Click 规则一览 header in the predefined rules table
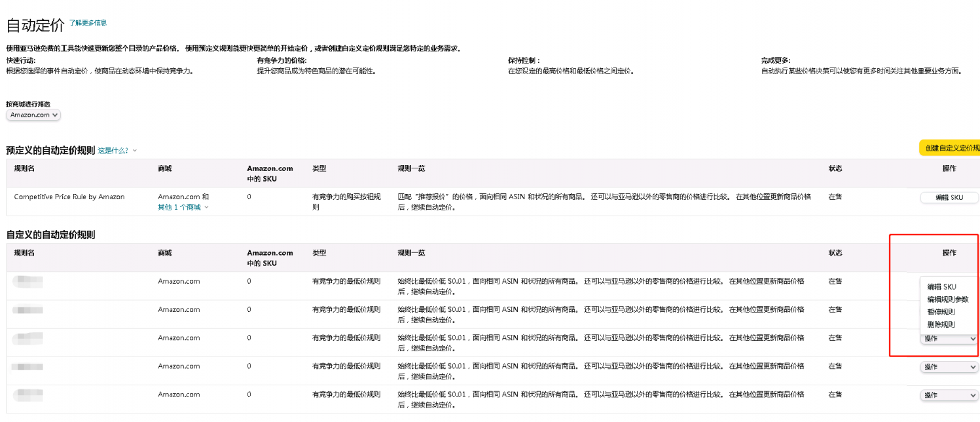The width and height of the screenshot is (980, 422). click(412, 168)
